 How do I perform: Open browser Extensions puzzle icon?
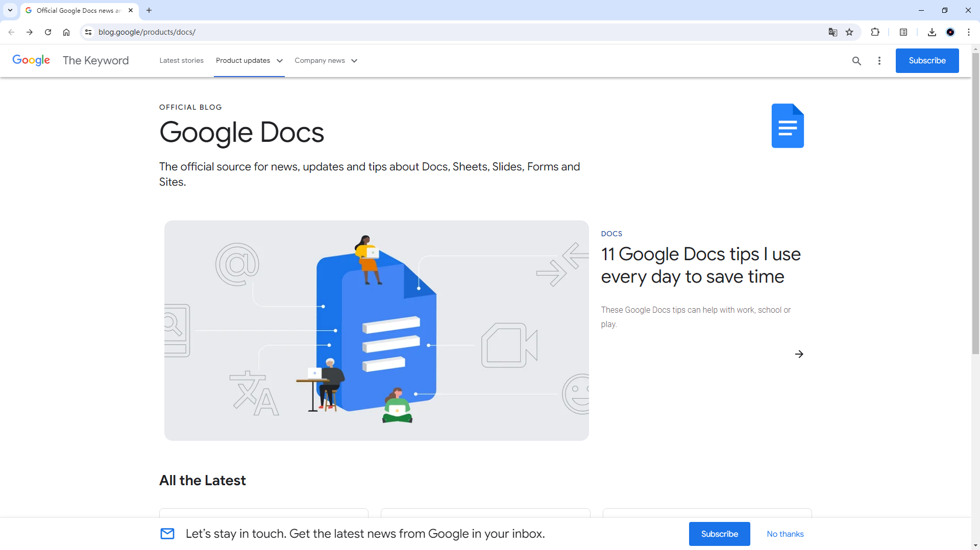(x=875, y=32)
